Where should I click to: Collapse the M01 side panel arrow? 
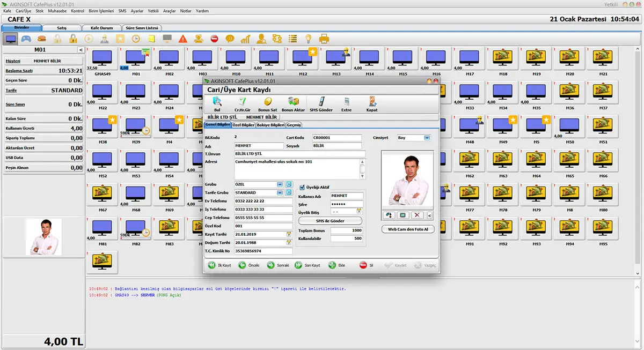(x=80, y=50)
